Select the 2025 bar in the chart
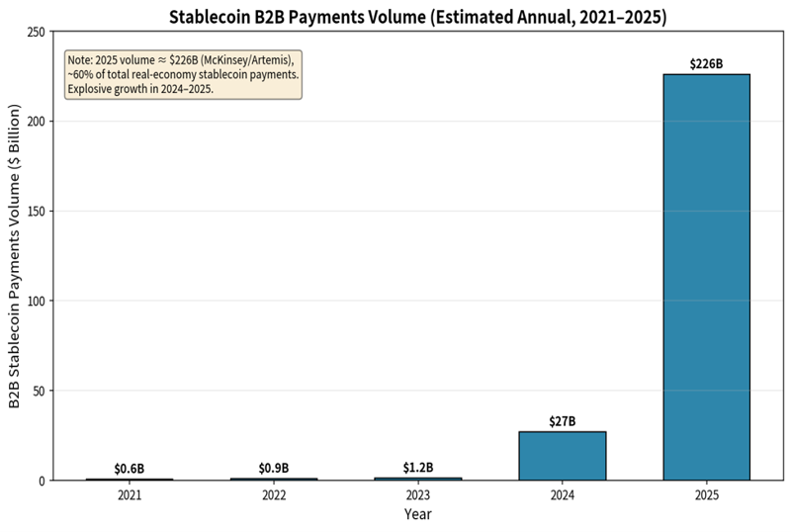 click(706, 277)
